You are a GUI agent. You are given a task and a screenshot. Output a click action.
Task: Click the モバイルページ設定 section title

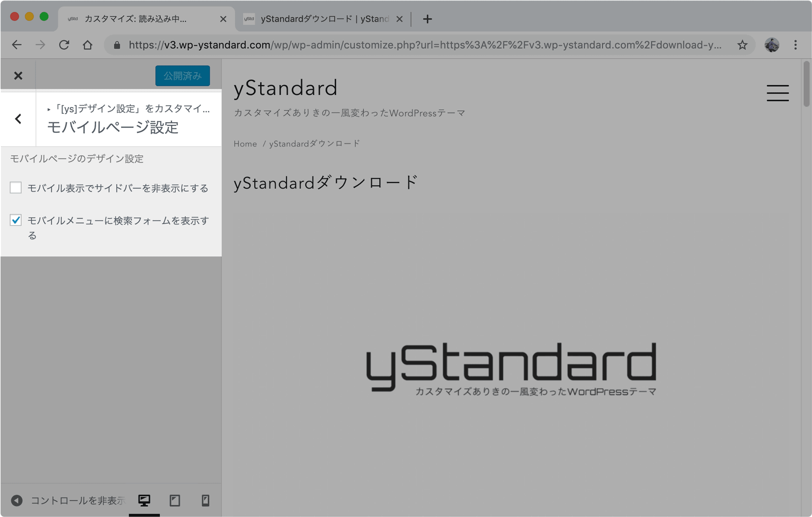[x=113, y=127]
